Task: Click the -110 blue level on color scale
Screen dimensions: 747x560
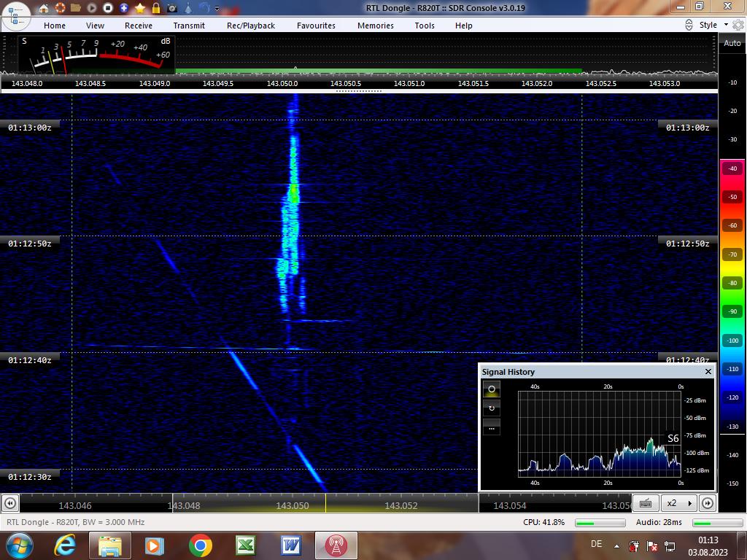Action: pos(732,368)
